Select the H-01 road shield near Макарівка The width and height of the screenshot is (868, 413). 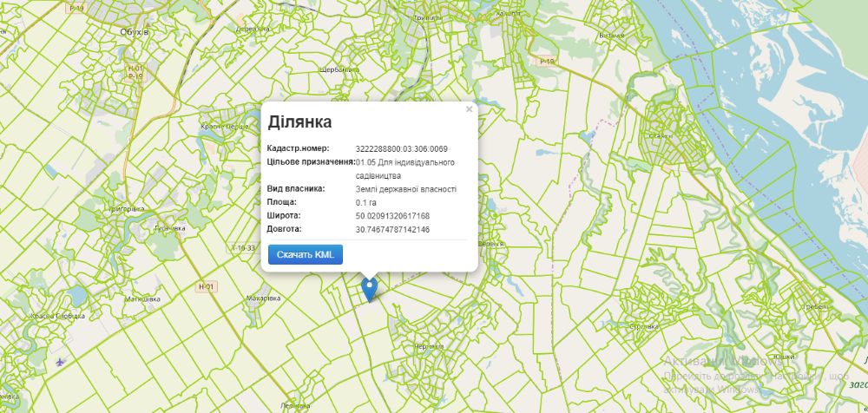(207, 287)
